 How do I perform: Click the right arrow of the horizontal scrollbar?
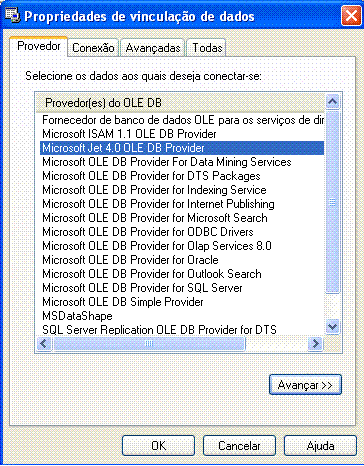(x=316, y=343)
